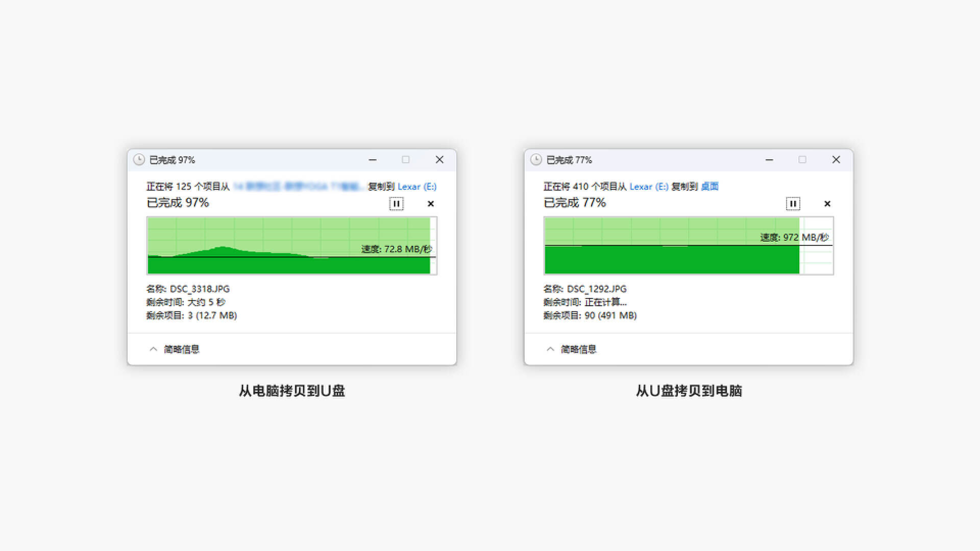Click the window minimize button right dialog
Screen dimensions: 980x551
[x=768, y=160]
